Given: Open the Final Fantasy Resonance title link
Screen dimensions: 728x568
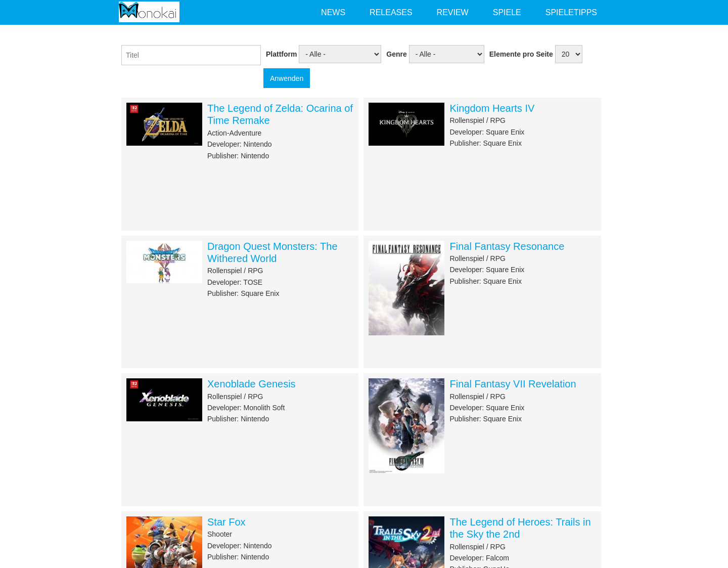Looking at the screenshot, I should (507, 246).
